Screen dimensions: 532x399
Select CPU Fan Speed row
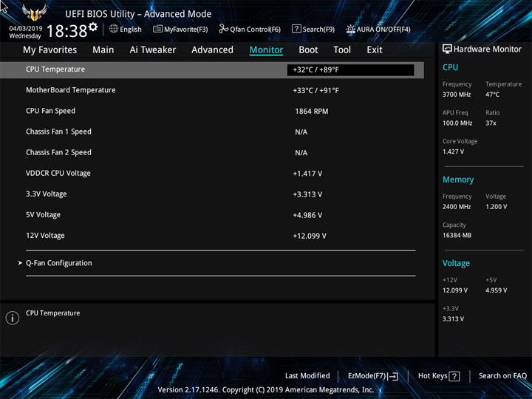50,111
